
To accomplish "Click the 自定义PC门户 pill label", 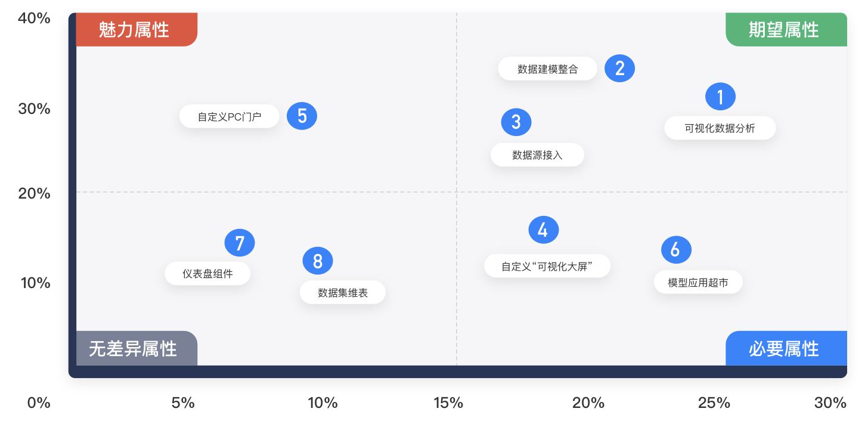I will point(230,117).
